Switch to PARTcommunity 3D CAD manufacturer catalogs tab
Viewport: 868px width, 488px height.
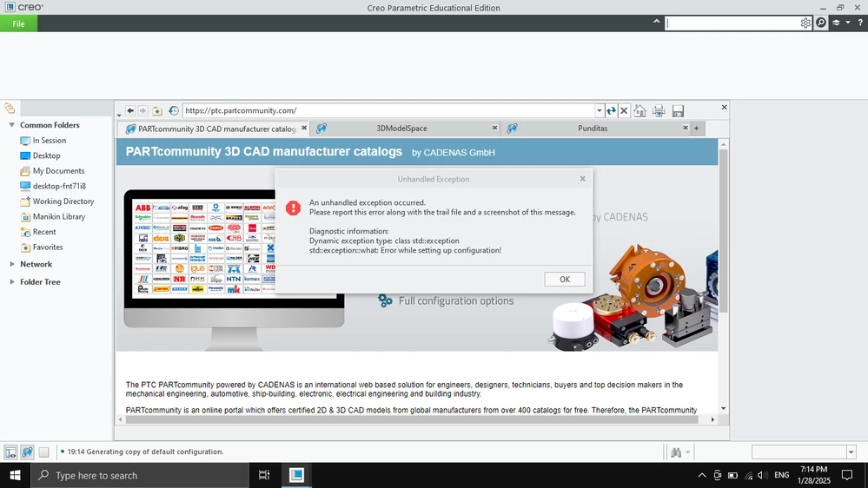tap(215, 129)
